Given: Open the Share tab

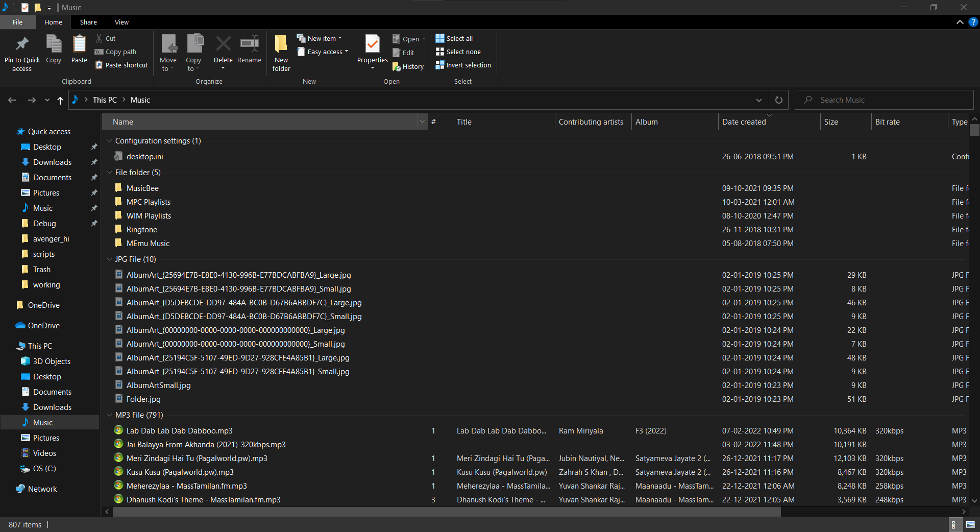Looking at the screenshot, I should [x=88, y=22].
